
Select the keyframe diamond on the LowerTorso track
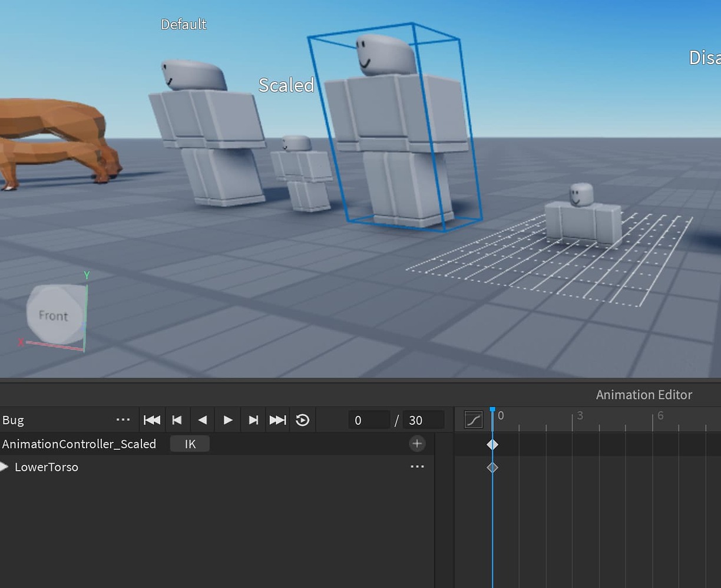click(x=492, y=467)
